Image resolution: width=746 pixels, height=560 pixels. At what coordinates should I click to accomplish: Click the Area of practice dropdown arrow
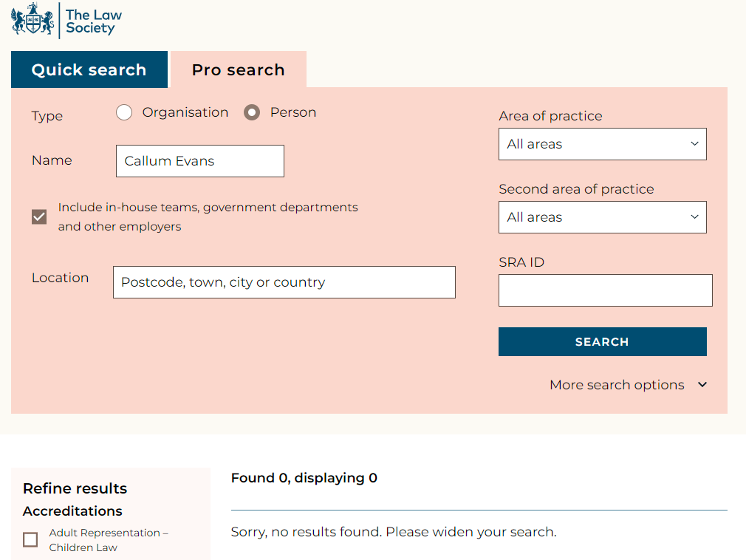coord(694,143)
